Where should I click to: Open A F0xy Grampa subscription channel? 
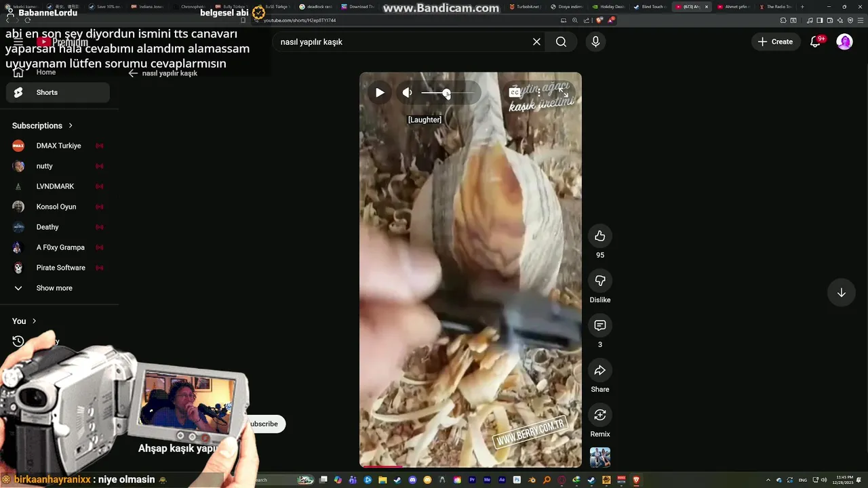coord(58,247)
